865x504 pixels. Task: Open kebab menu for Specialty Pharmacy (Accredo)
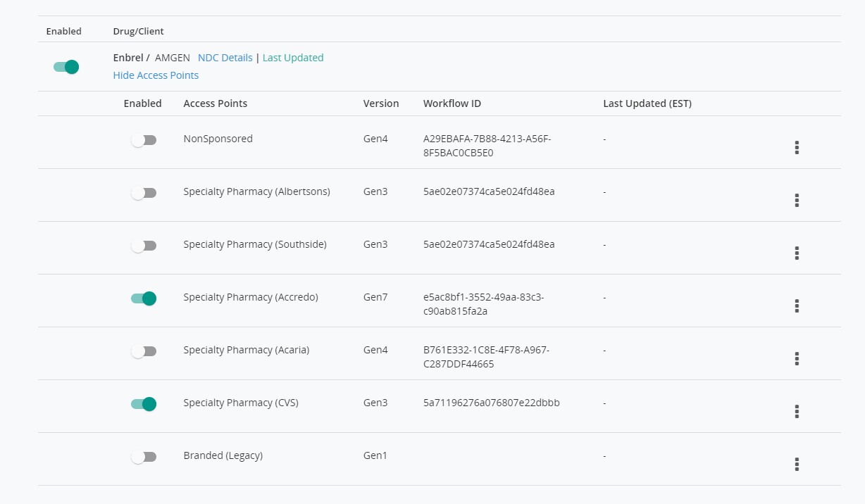[x=797, y=305]
